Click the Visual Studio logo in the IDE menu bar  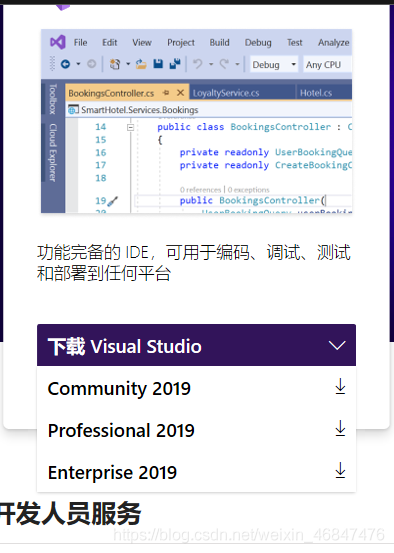click(x=57, y=42)
